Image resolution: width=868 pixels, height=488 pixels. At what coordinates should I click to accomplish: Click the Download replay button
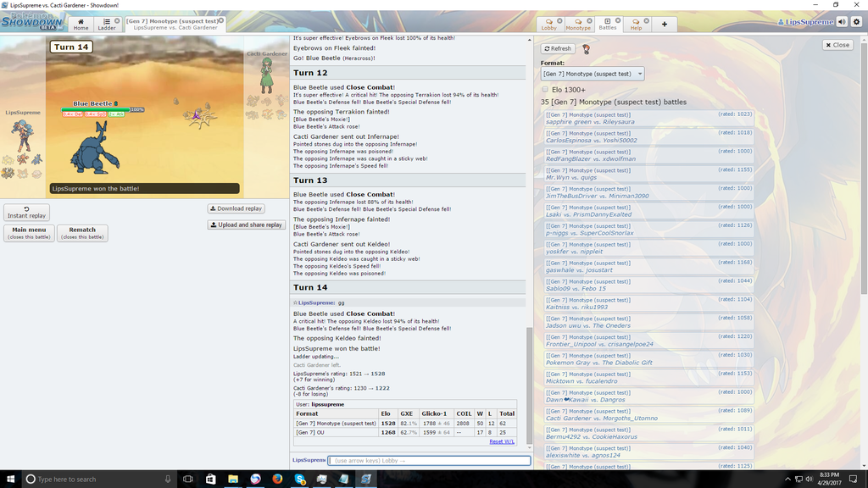[x=236, y=208]
